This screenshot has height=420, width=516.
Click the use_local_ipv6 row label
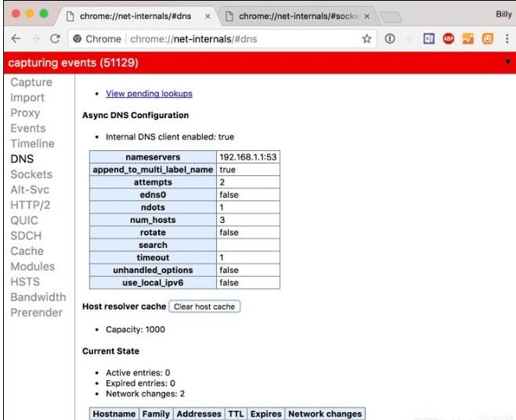point(153,282)
